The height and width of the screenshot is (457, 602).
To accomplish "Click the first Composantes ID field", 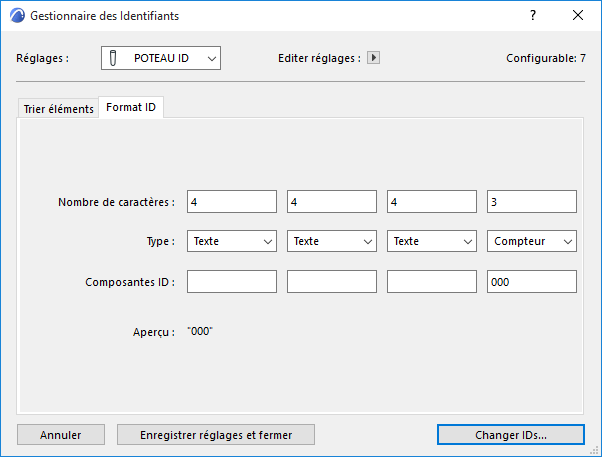I will tap(231, 281).
